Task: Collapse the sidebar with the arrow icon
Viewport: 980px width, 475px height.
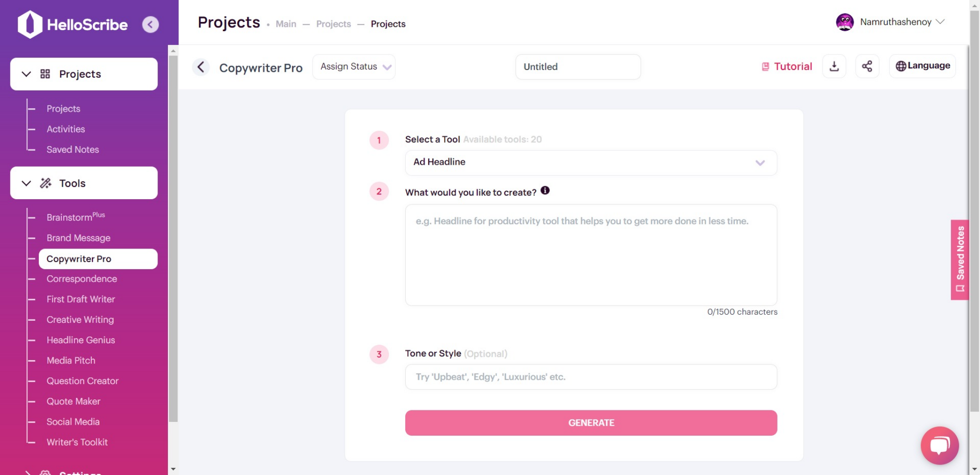Action: [150, 24]
